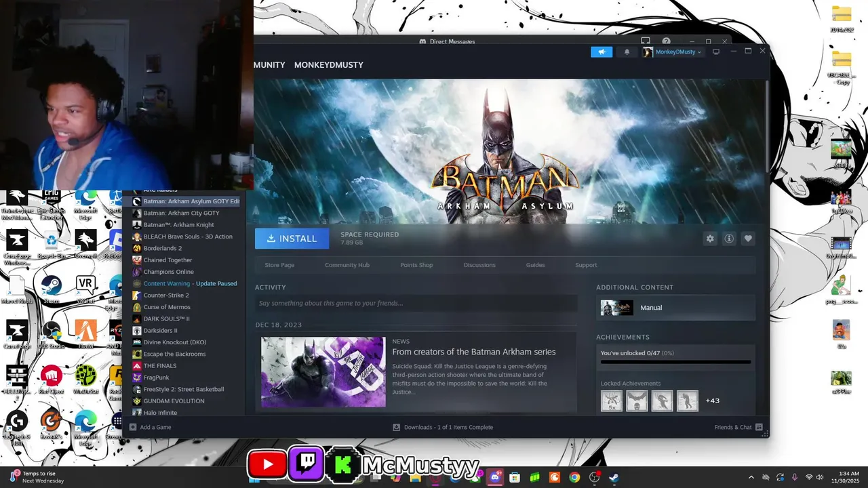Open the Discussions tab
This screenshot has width=868, height=488.
pyautogui.click(x=479, y=265)
